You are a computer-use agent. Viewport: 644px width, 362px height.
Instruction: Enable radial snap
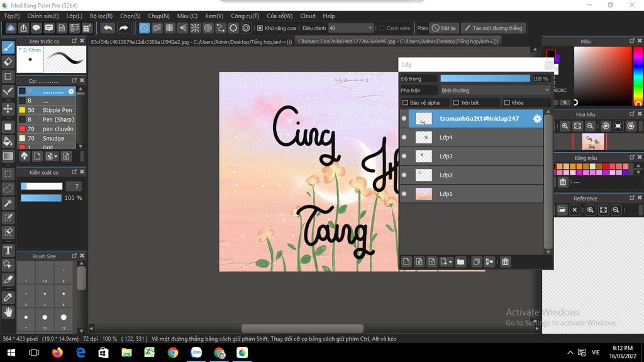click(195, 28)
